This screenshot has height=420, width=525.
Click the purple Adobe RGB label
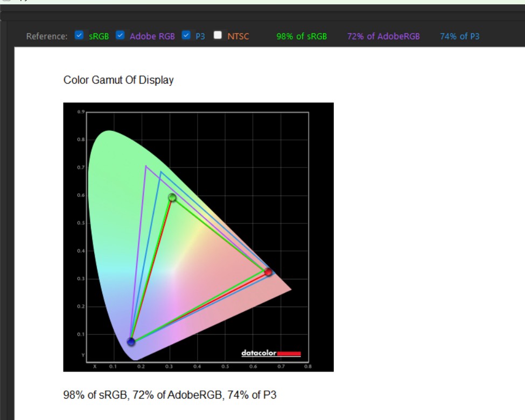[152, 37]
